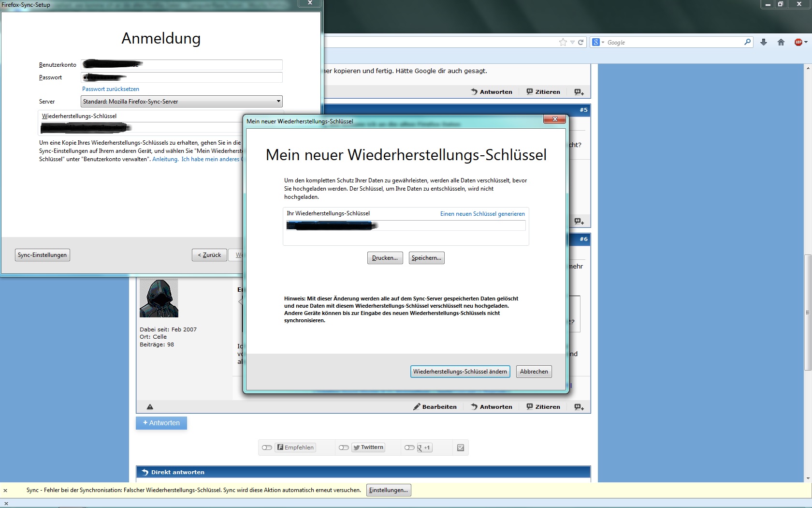Click the Passwort input field
The image size is (812, 508).
(x=182, y=77)
